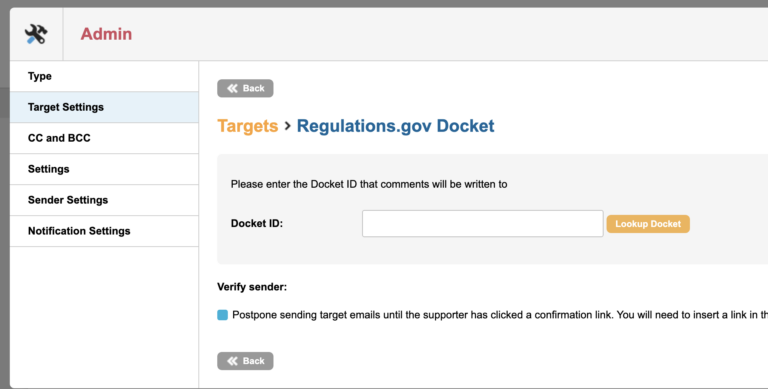Open the Type section in sidebar
The image size is (768, 389).
104,76
